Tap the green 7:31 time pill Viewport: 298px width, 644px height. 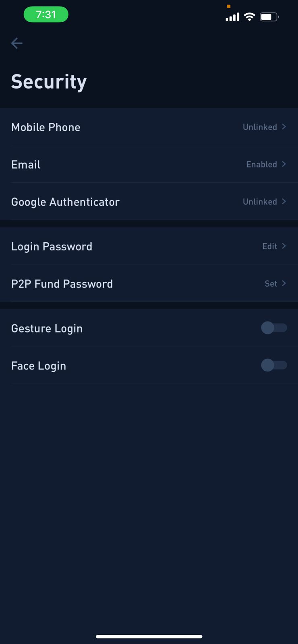point(46,14)
